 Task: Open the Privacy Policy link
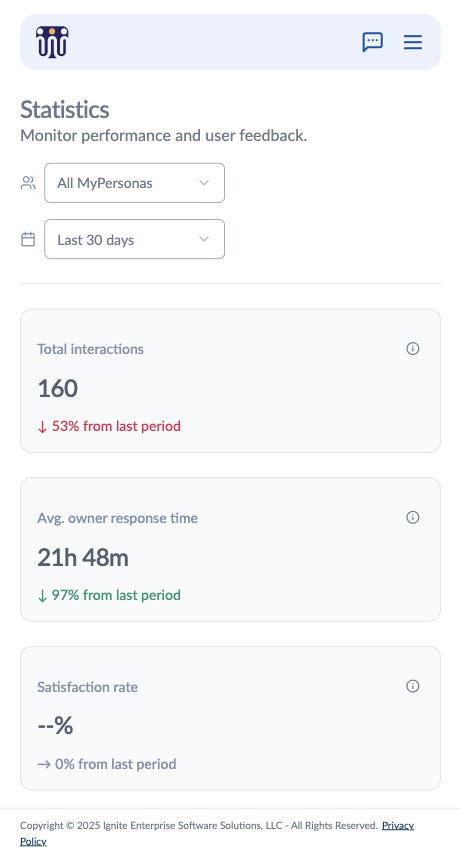pyautogui.click(x=217, y=833)
